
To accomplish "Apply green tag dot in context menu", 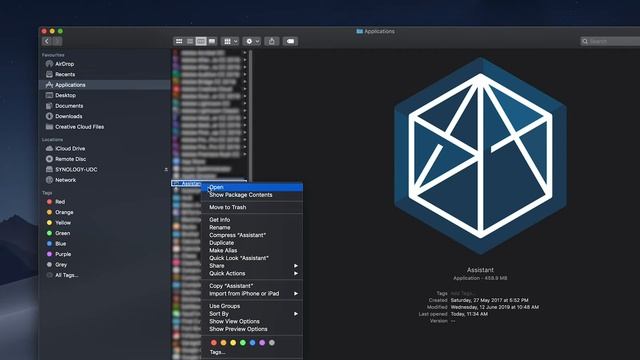I will point(243,343).
